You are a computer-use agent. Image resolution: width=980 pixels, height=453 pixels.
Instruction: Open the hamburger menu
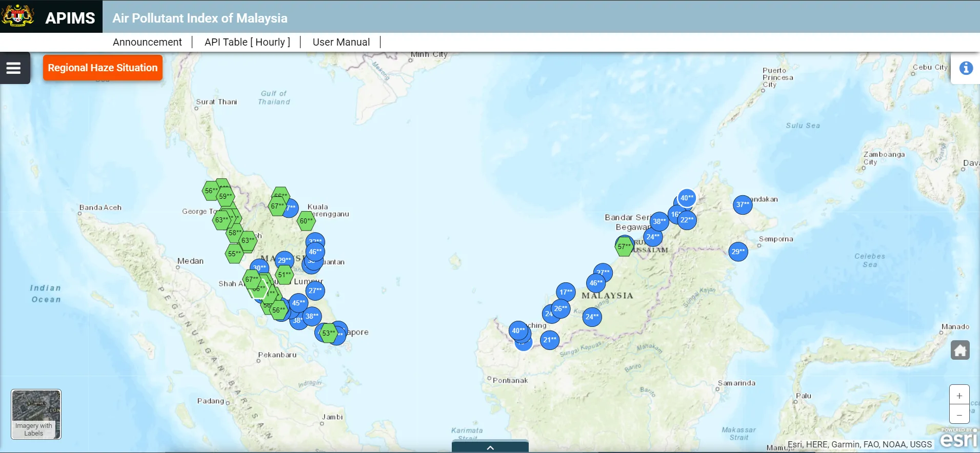point(14,68)
